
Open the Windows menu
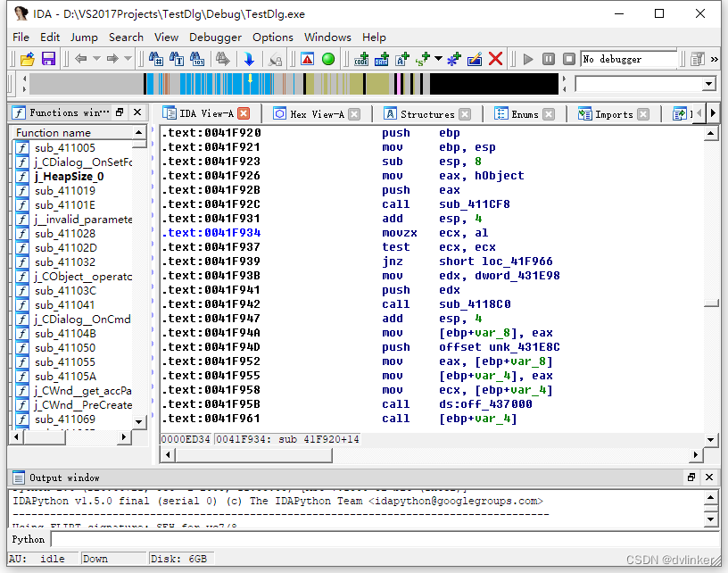click(x=327, y=37)
